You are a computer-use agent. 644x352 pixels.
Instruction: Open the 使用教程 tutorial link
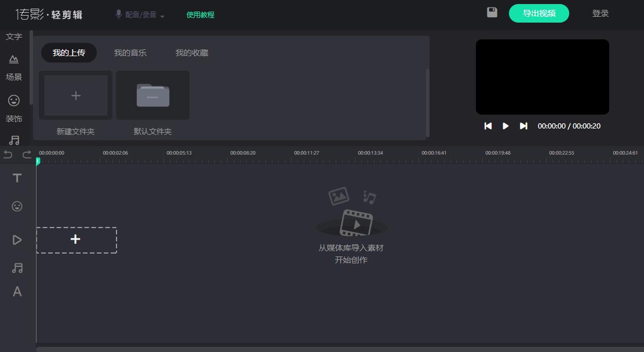point(200,15)
